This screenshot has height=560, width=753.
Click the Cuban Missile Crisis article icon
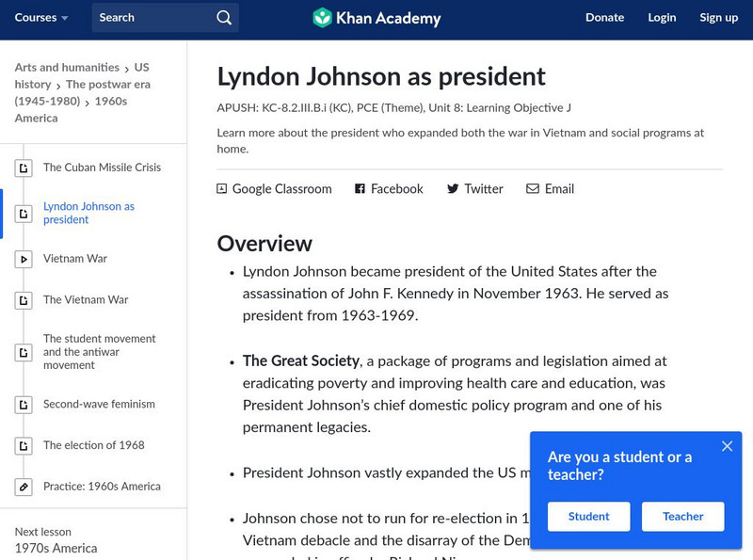click(23, 168)
